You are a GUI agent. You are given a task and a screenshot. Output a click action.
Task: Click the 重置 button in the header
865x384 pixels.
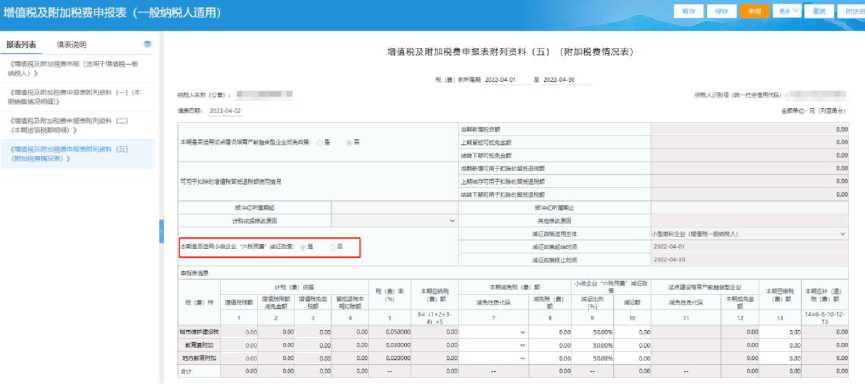(x=819, y=12)
